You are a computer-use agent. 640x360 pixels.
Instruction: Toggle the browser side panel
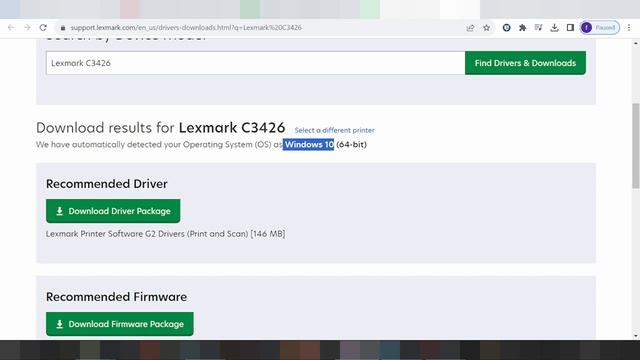570,28
